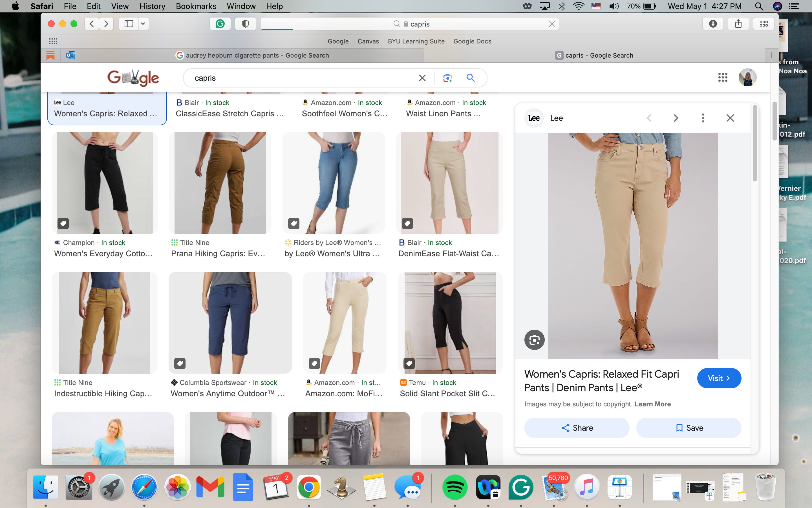Open a new Safari tab with plus button

coord(771,55)
